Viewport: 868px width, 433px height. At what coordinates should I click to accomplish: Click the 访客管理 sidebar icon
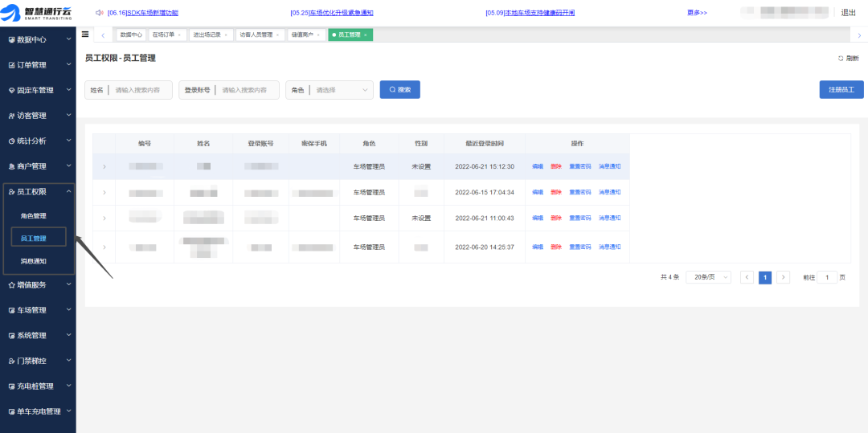[x=11, y=116]
